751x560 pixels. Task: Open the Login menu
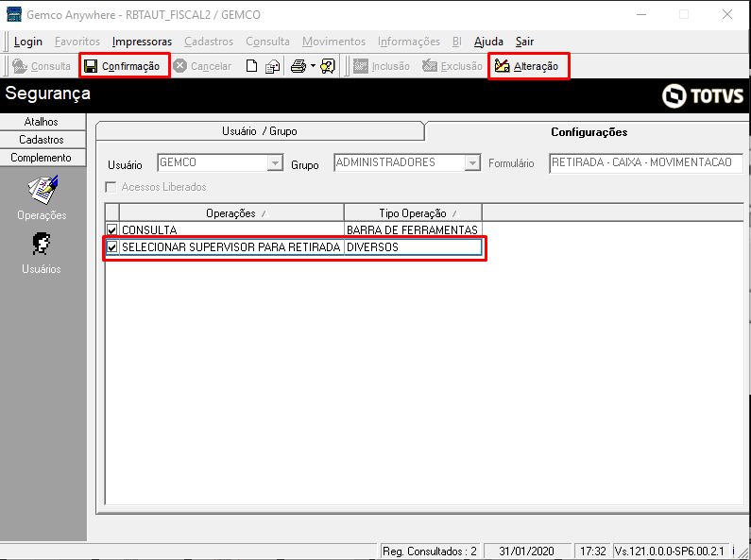(28, 42)
